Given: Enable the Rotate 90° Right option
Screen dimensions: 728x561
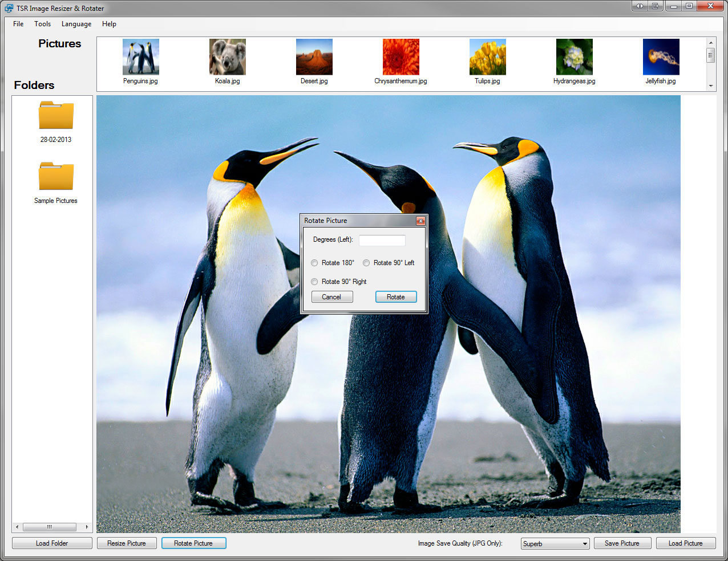Looking at the screenshot, I should (x=314, y=282).
